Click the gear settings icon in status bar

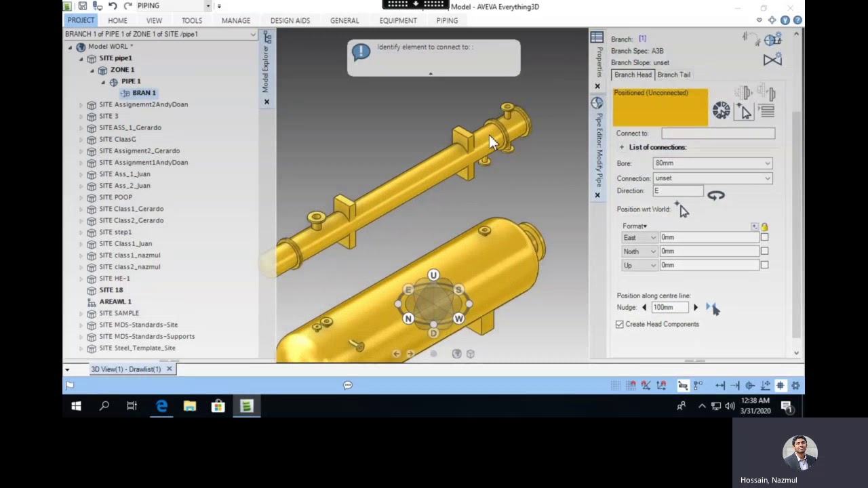tap(795, 386)
